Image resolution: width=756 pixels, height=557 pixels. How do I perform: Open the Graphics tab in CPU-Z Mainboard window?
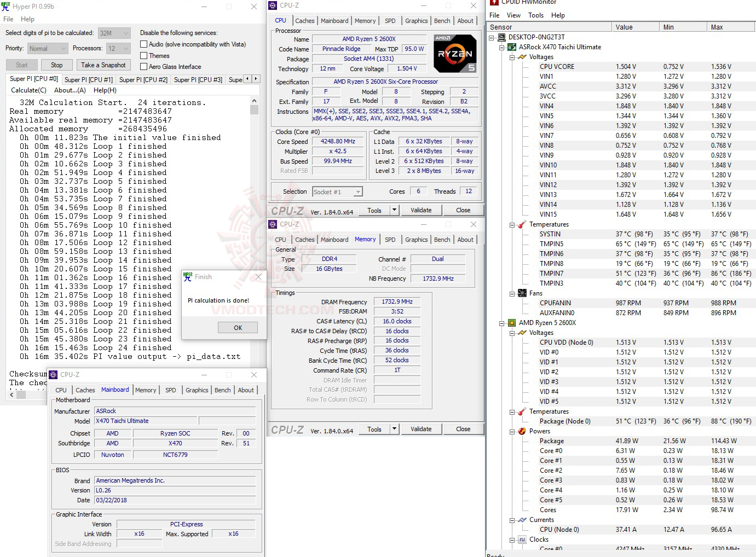point(197,390)
